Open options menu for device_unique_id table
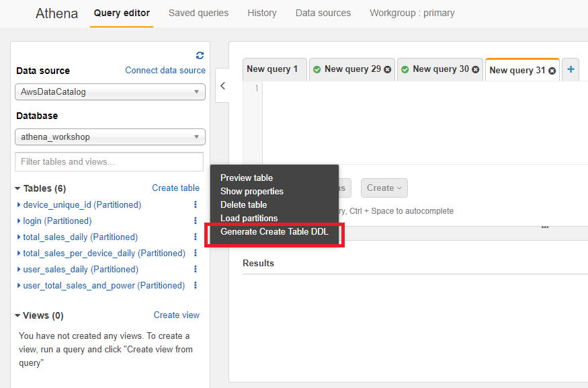This screenshot has height=388, width=588. pos(196,204)
